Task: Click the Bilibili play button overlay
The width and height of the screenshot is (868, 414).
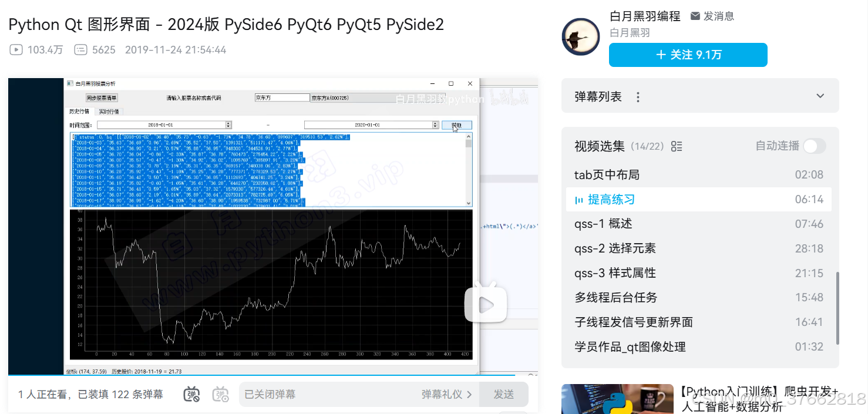Action: [486, 303]
